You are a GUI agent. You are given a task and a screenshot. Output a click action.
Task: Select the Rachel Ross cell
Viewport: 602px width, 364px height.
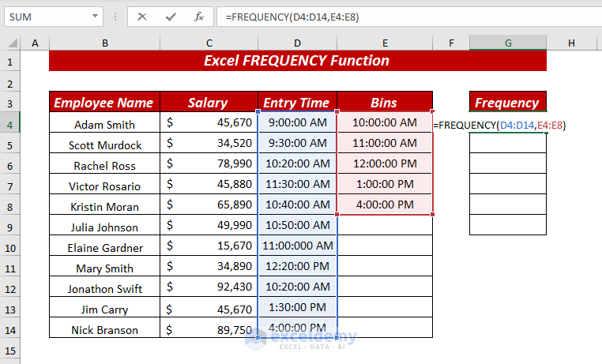[104, 163]
